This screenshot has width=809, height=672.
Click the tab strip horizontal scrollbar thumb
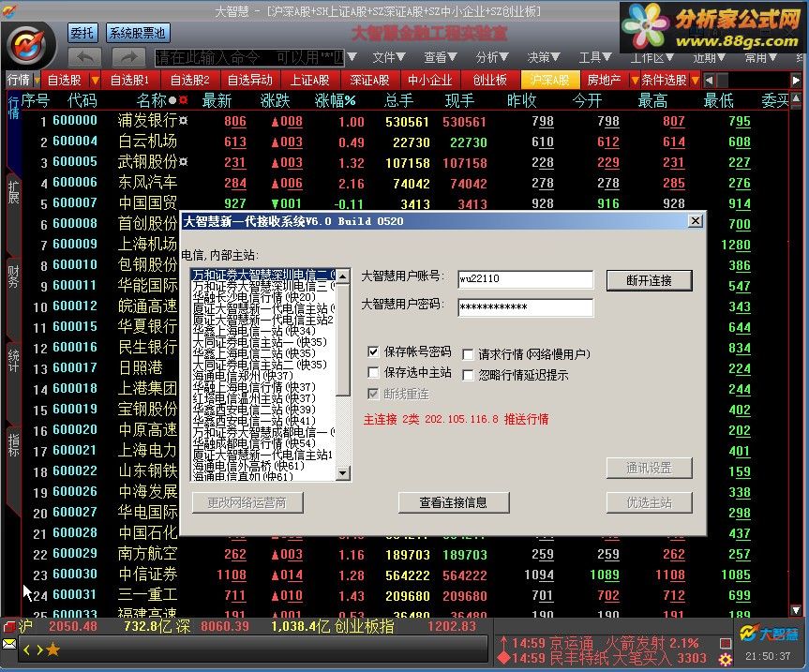click(x=722, y=80)
